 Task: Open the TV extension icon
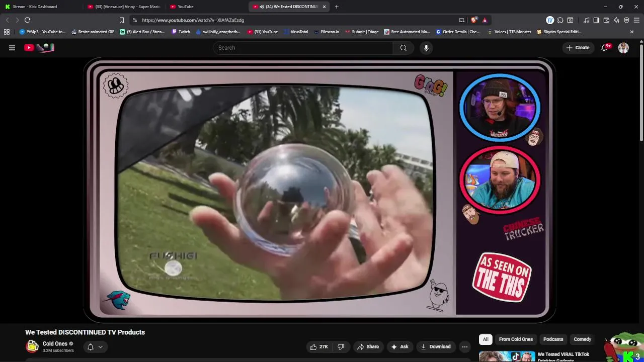(x=550, y=20)
